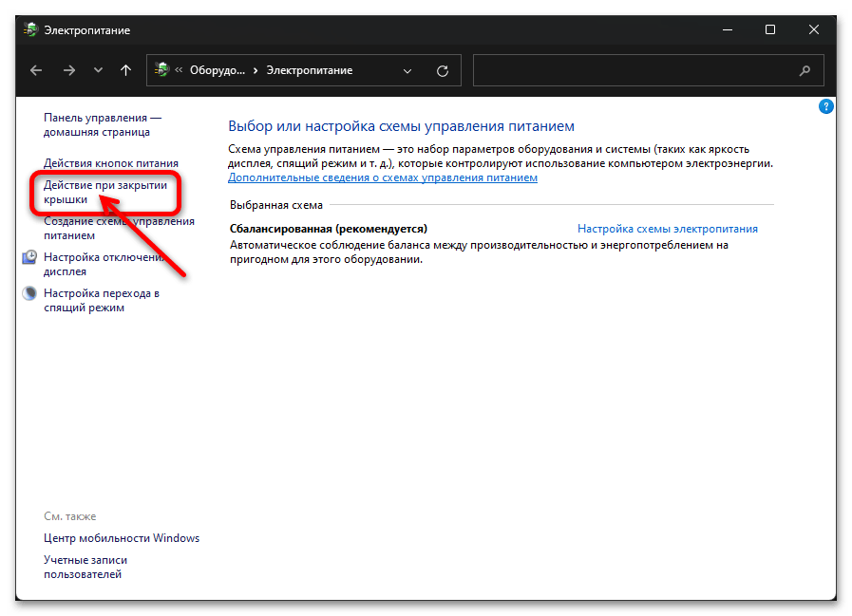Focus the control panel search field
Viewport: 852px width, 616px height.
pyautogui.click(x=648, y=70)
